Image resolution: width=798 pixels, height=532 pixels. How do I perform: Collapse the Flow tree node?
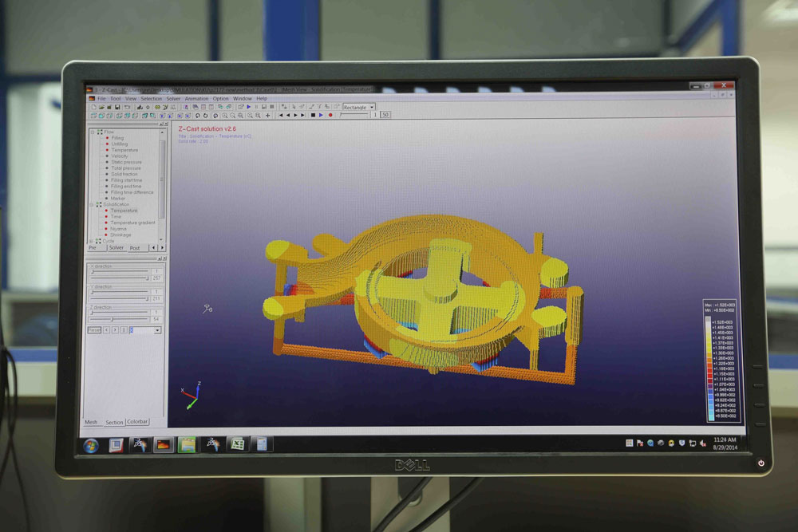coord(93,132)
